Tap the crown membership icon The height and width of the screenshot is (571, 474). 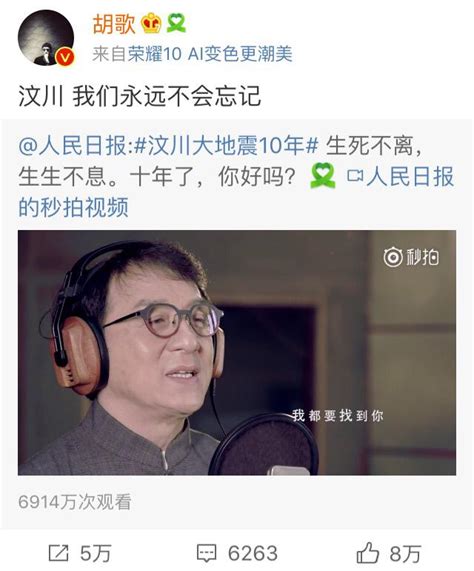(151, 23)
